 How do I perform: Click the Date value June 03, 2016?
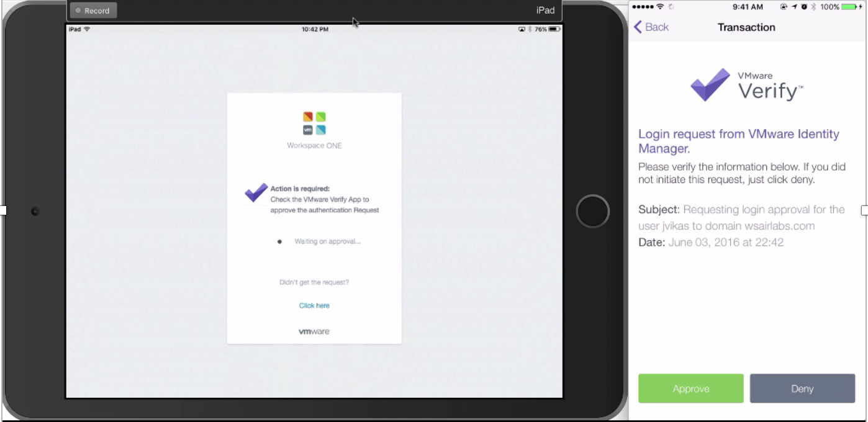tap(726, 243)
